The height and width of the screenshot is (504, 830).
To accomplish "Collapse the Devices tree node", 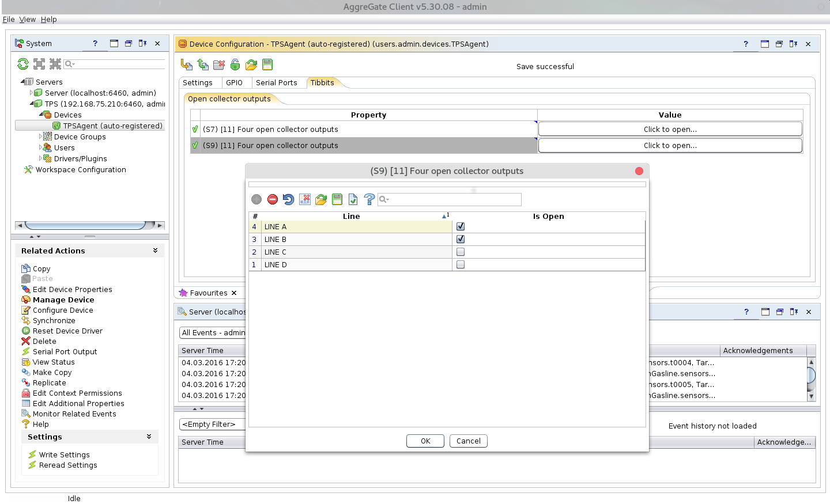I will [x=41, y=115].
